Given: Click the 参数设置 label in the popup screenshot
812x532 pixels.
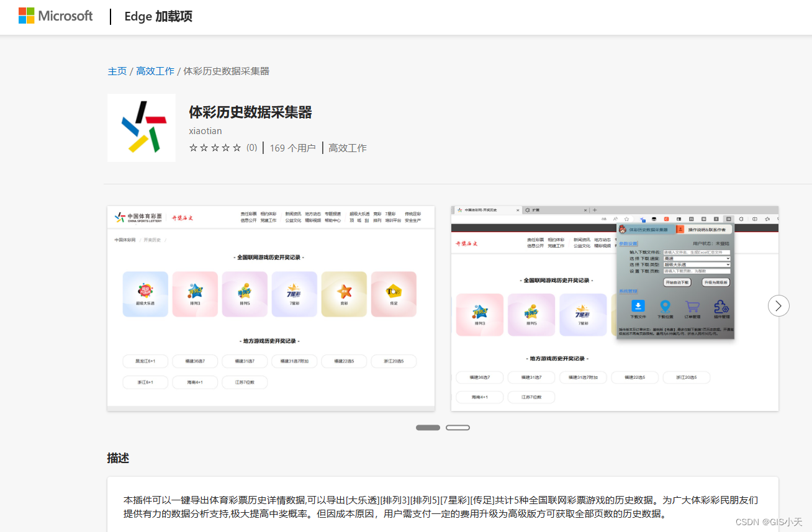Looking at the screenshot, I should 628,243.
